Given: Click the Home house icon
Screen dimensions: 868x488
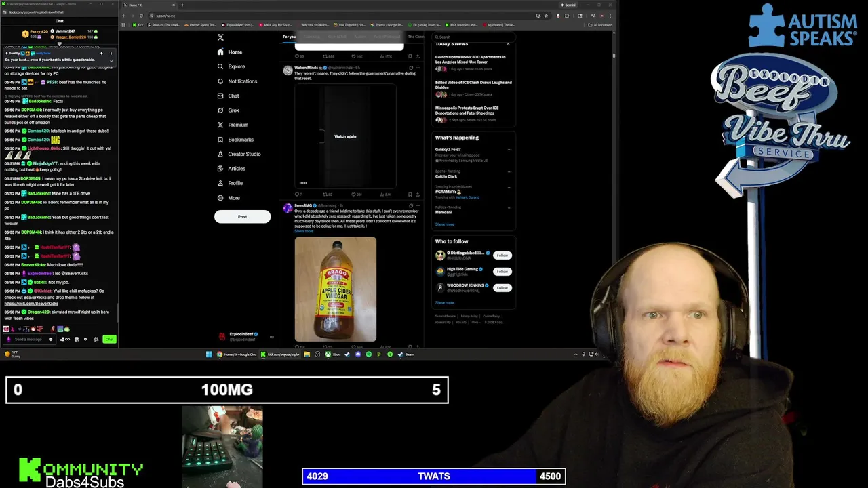Looking at the screenshot, I should (x=220, y=52).
